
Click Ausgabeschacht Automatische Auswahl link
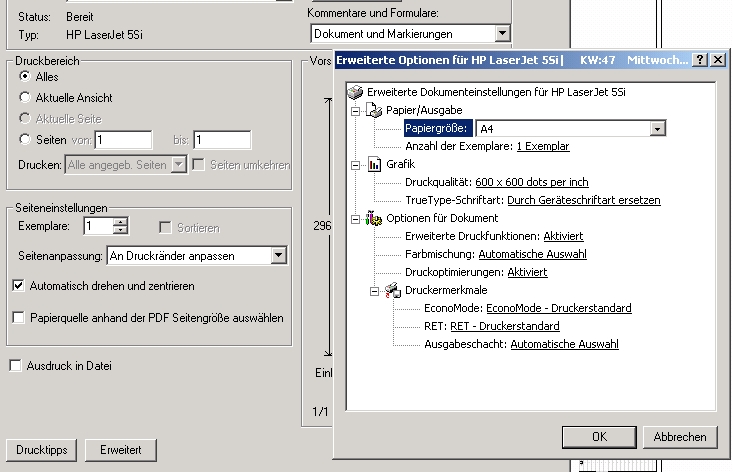tap(564, 344)
